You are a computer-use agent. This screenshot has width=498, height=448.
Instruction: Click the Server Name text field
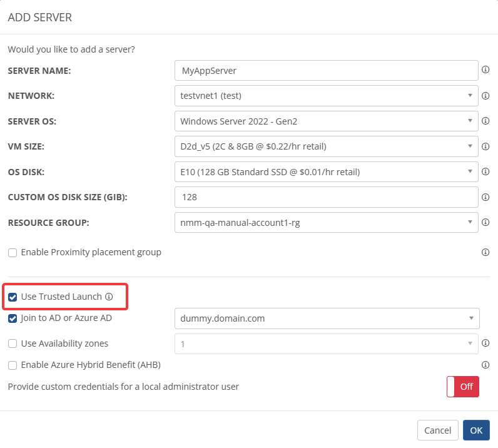tap(326, 70)
